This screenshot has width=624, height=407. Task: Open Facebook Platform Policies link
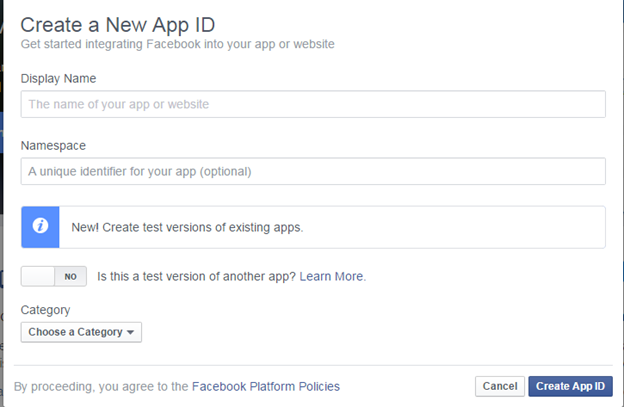point(266,386)
